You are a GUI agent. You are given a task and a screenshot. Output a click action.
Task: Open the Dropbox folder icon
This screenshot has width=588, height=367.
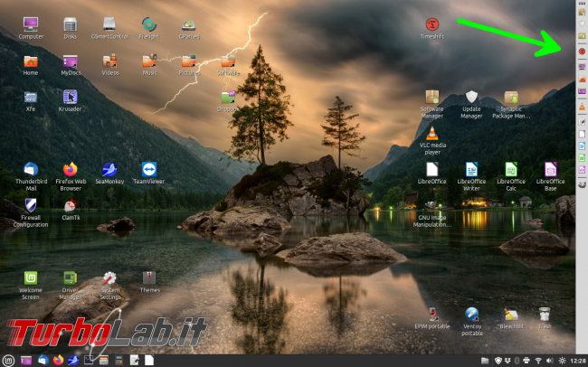(x=228, y=98)
